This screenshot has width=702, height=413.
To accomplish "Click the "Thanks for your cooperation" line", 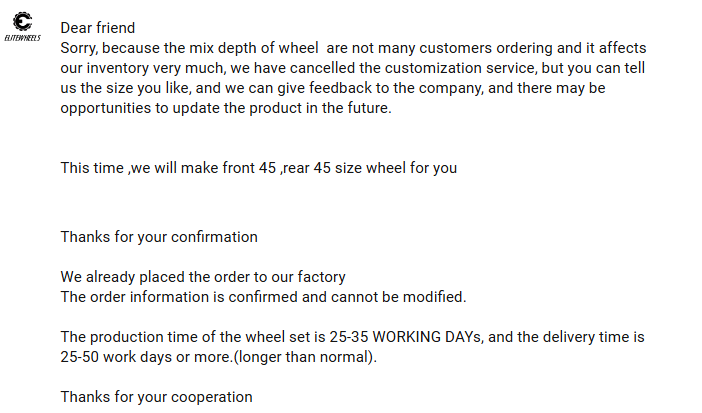I will [156, 397].
